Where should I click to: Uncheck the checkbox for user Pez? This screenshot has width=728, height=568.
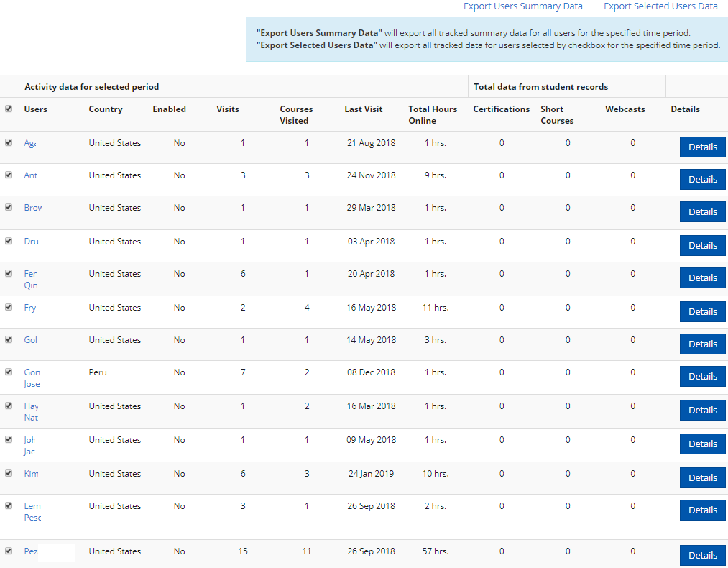coord(9,551)
